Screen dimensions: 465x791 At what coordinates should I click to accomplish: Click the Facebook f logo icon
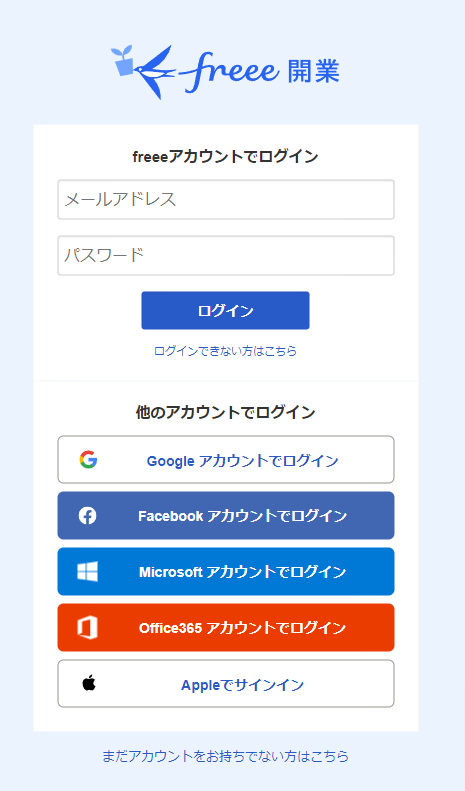point(88,516)
